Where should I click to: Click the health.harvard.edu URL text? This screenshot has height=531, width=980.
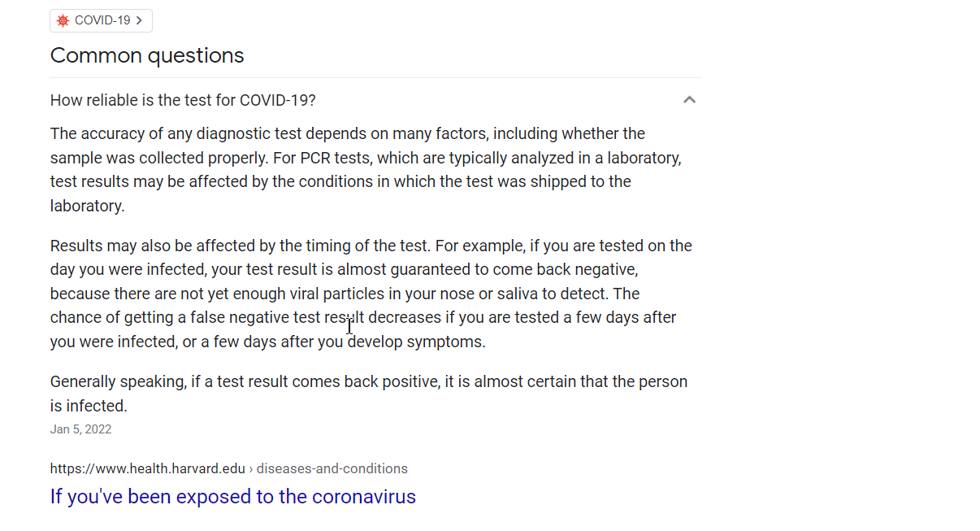(147, 468)
